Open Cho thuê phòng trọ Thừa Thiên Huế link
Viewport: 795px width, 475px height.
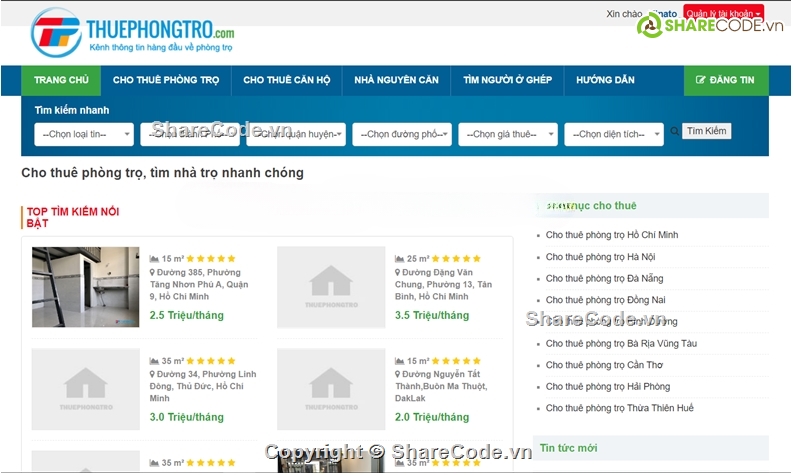tap(620, 408)
